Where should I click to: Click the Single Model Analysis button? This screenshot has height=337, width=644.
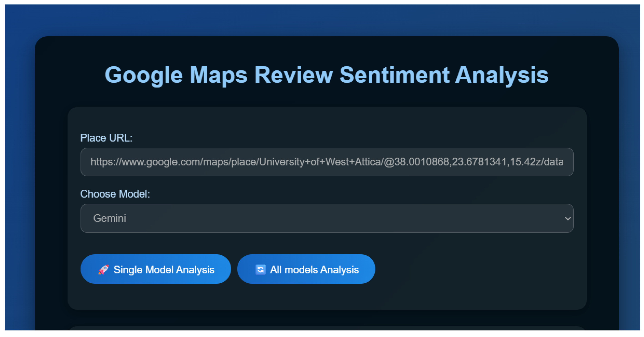(156, 269)
